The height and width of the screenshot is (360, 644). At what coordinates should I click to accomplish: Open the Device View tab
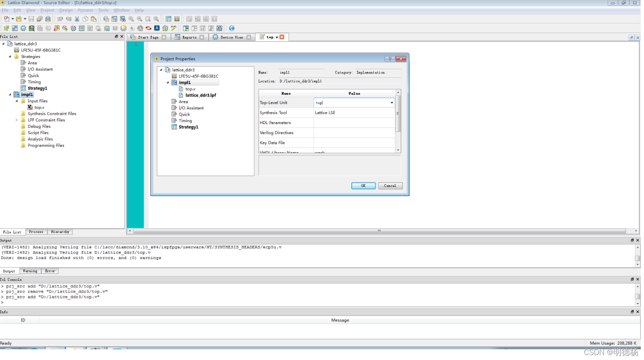pos(232,37)
